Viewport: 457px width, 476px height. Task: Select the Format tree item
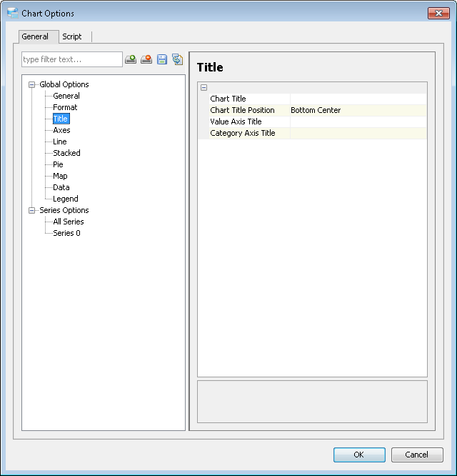pos(65,107)
